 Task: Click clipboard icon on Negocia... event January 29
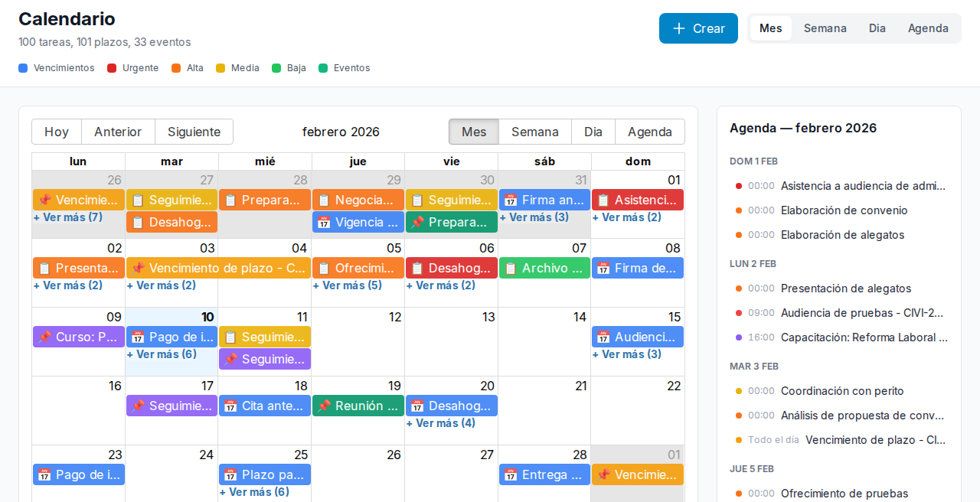coord(324,200)
